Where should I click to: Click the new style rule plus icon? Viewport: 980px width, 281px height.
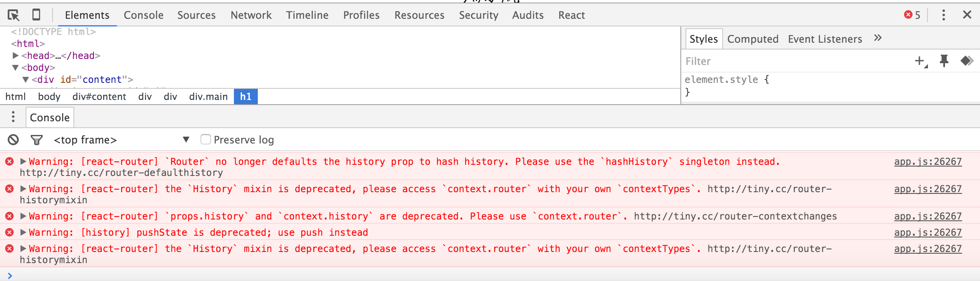click(919, 61)
